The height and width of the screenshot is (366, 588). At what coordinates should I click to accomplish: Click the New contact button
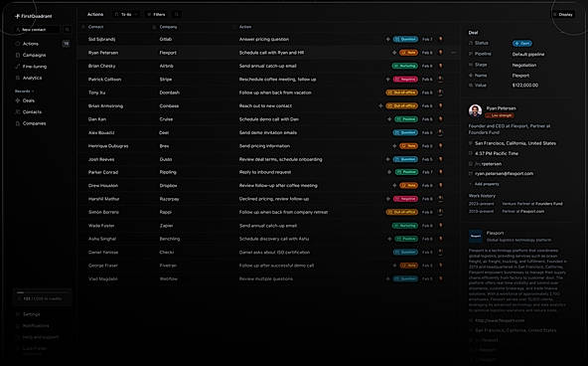pyautogui.click(x=37, y=29)
